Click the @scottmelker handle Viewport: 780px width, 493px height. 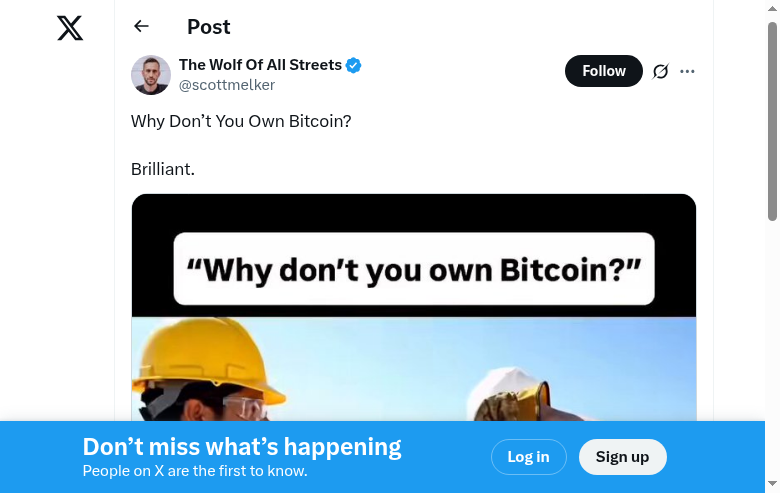tap(227, 85)
